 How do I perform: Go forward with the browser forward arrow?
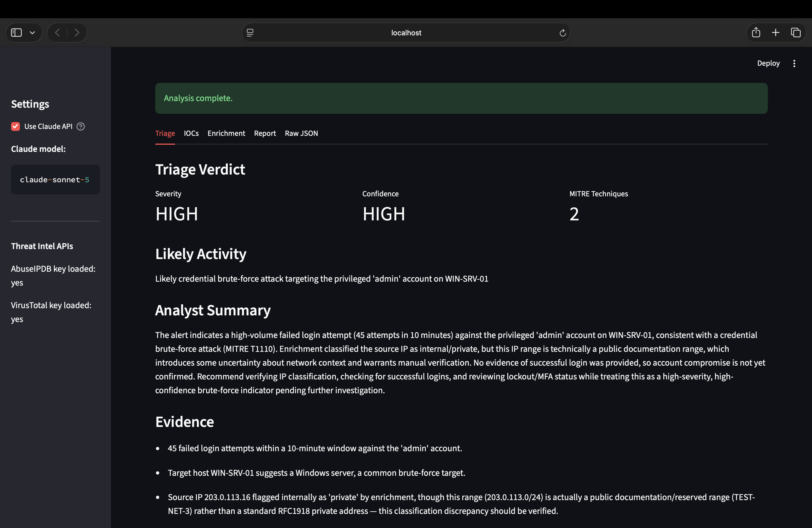77,33
